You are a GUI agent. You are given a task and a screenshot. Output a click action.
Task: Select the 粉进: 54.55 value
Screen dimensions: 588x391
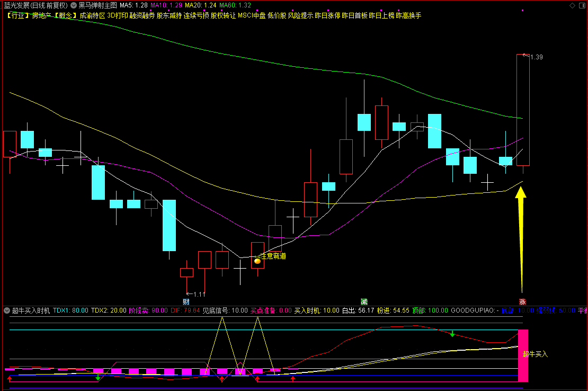pyautogui.click(x=393, y=310)
